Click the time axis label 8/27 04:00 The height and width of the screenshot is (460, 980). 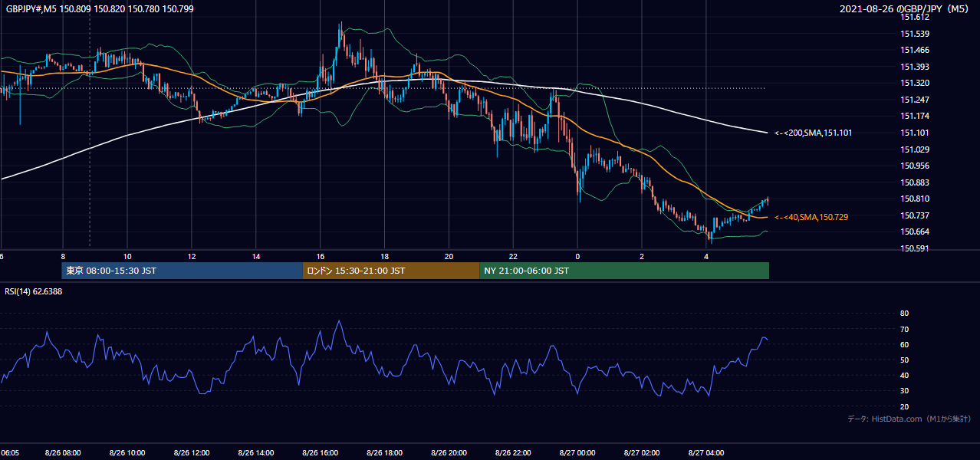click(706, 453)
